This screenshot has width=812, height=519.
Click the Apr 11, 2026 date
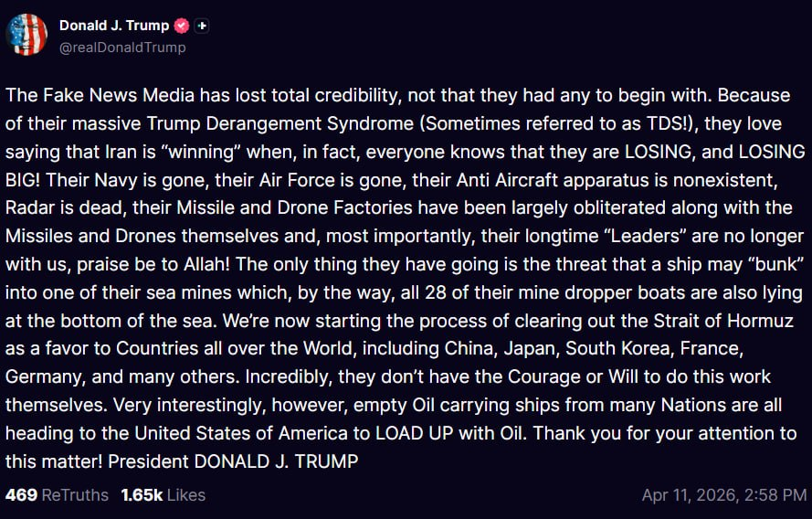(x=687, y=495)
